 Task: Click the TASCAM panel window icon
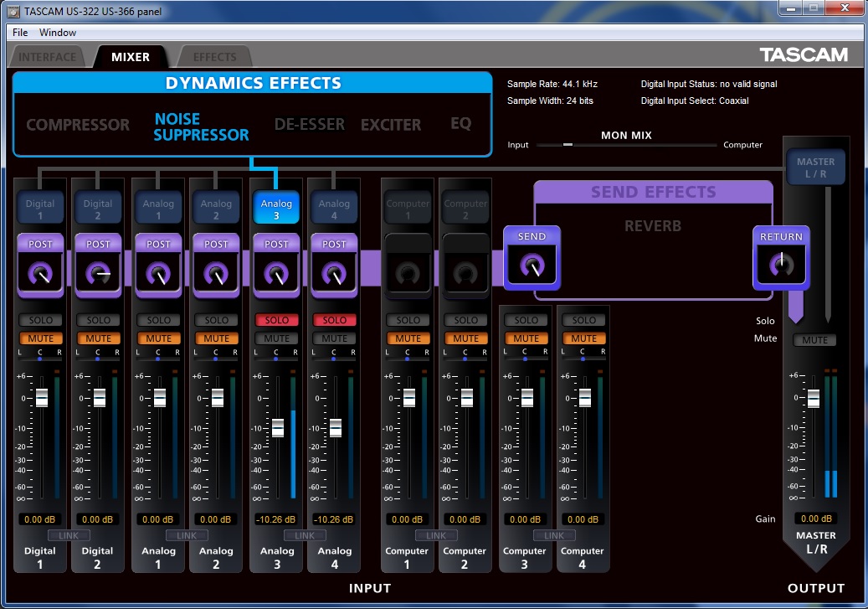pyautogui.click(x=13, y=11)
